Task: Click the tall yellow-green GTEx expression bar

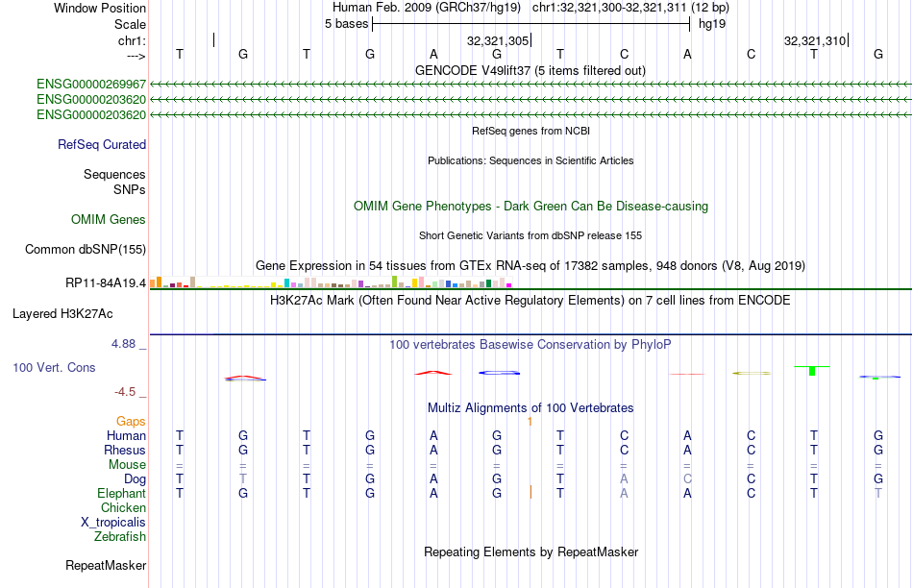Action: coord(394,282)
